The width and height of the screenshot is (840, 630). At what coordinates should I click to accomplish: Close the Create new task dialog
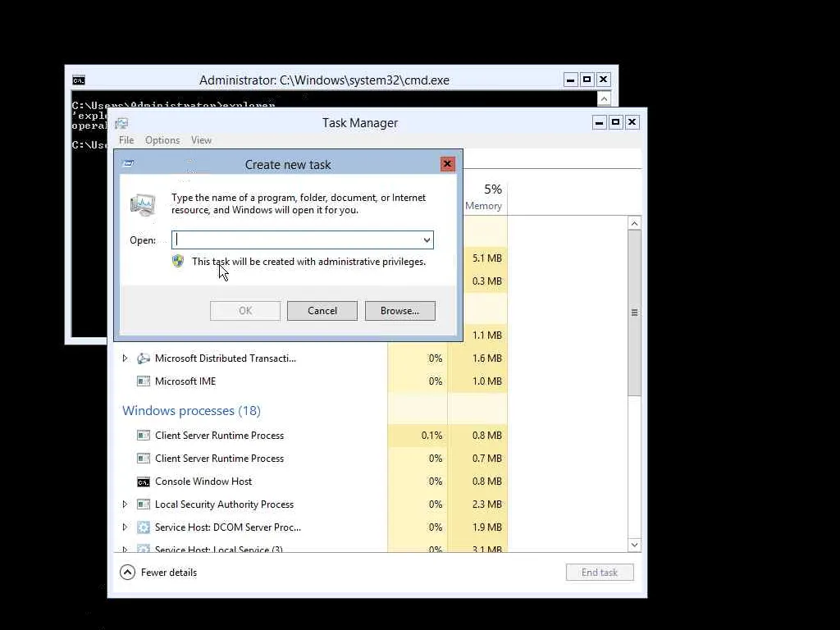447,164
